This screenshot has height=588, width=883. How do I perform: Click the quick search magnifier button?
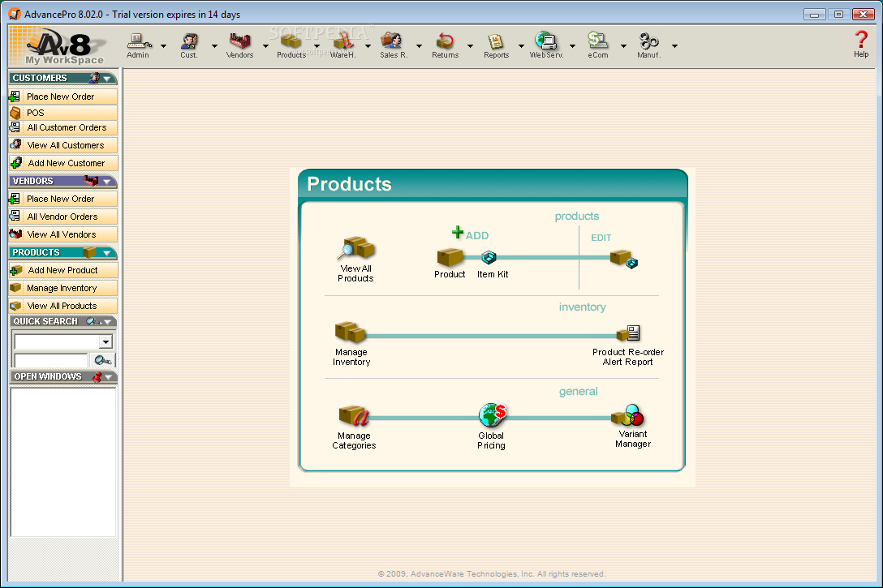coord(102,360)
